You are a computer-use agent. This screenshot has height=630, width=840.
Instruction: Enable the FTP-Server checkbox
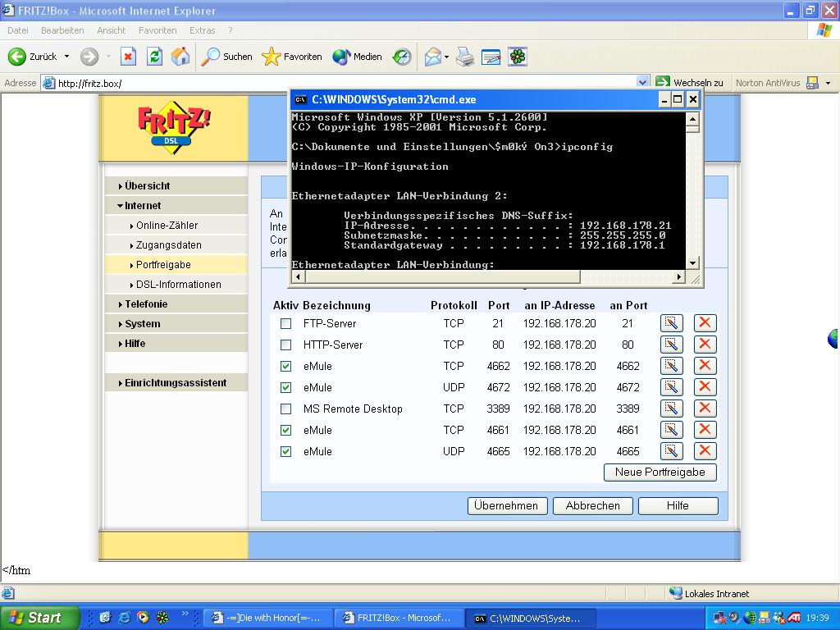285,324
